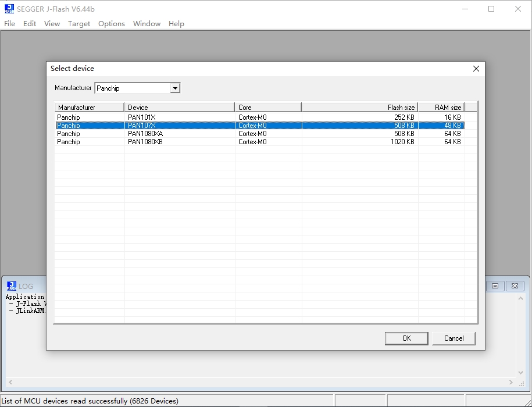Image resolution: width=532 pixels, height=407 pixels.
Task: Click Panchip manufacturer cell in PAN101X row
Action: [x=69, y=117]
